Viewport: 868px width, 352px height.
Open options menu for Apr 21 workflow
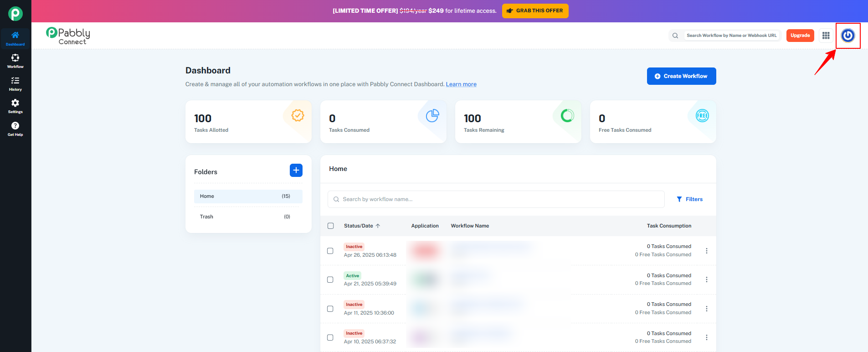(x=707, y=280)
